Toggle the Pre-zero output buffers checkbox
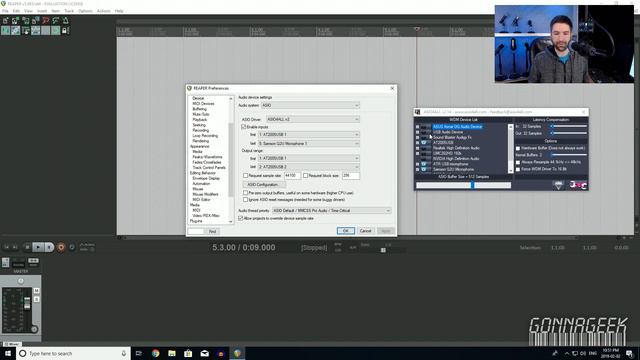 [x=245, y=193]
